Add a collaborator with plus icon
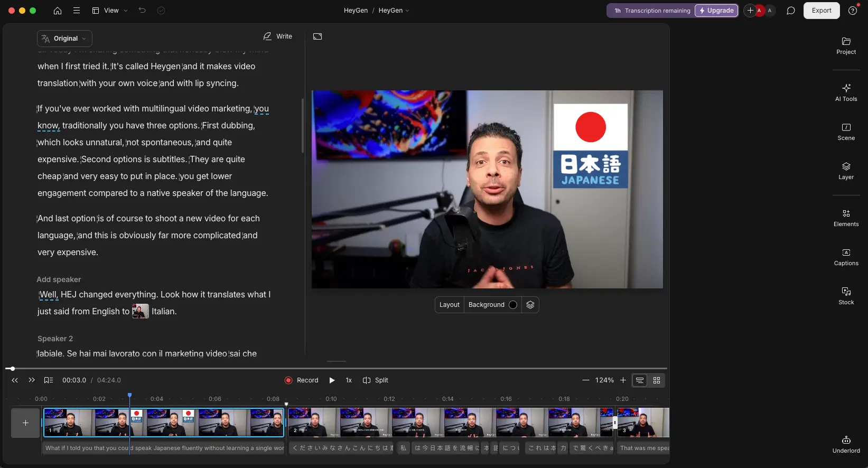 click(750, 11)
